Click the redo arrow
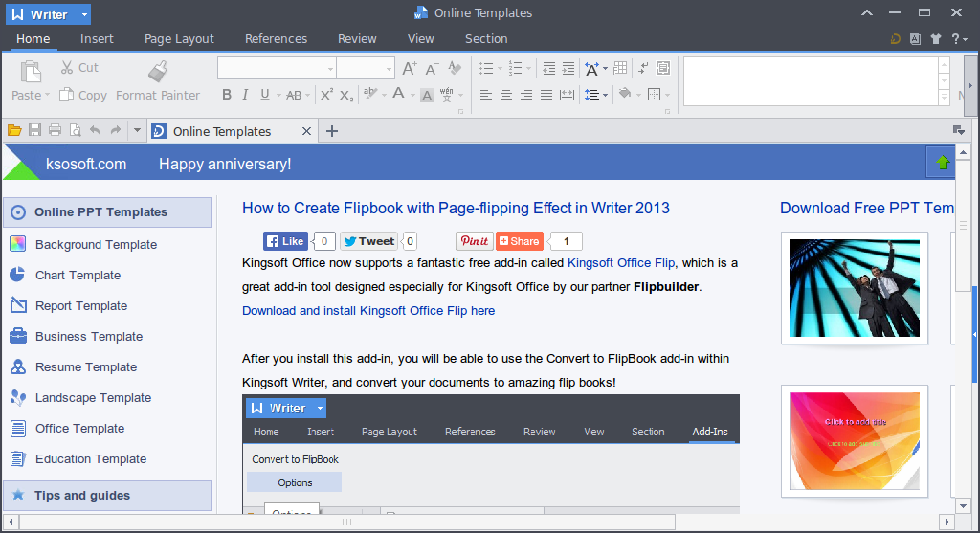 [x=116, y=130]
